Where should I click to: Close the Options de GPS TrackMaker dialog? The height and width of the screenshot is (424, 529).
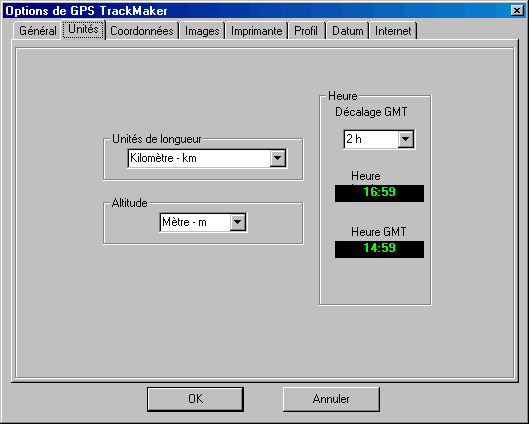(517, 10)
